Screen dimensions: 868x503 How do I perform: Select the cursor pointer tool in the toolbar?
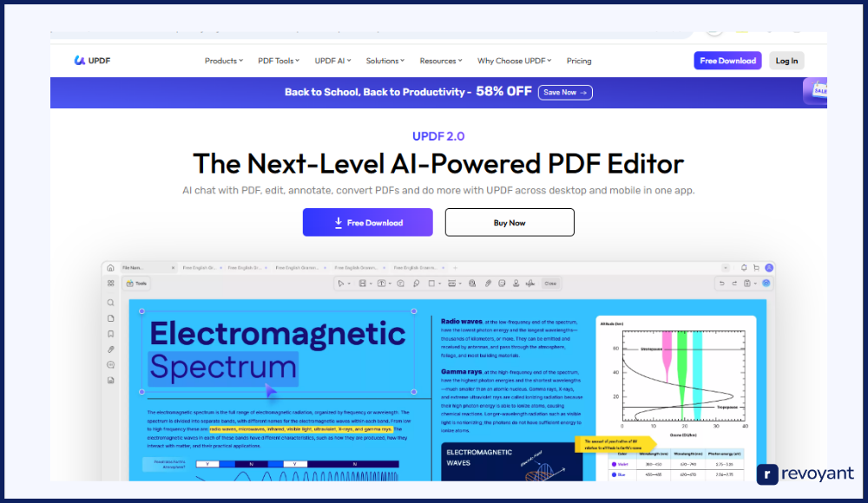pyautogui.click(x=341, y=284)
